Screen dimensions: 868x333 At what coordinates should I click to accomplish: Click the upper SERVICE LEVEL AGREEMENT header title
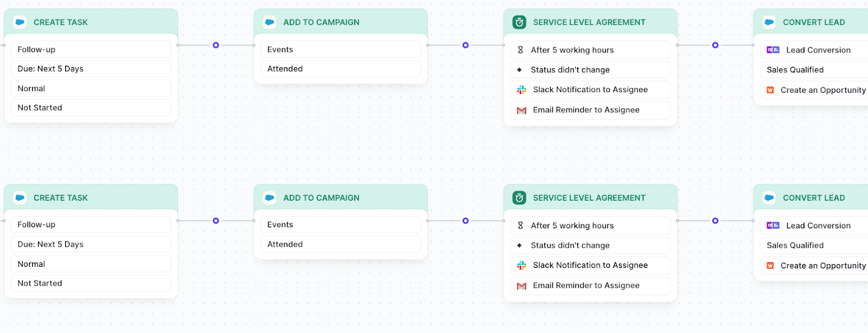pos(589,22)
